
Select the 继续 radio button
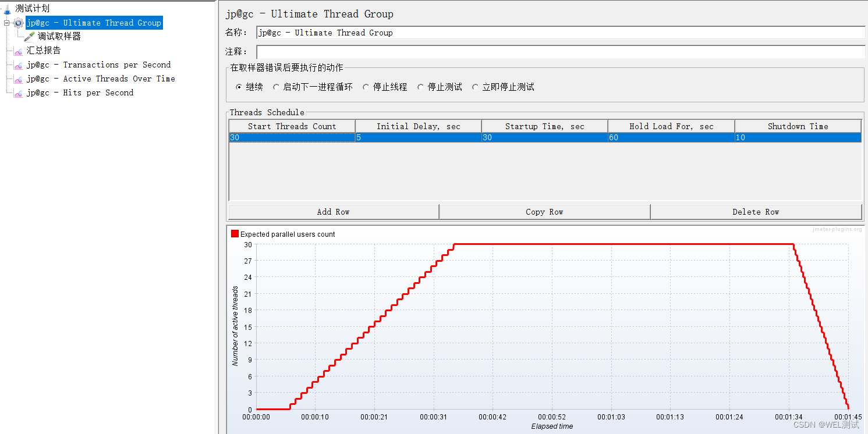pyautogui.click(x=239, y=86)
